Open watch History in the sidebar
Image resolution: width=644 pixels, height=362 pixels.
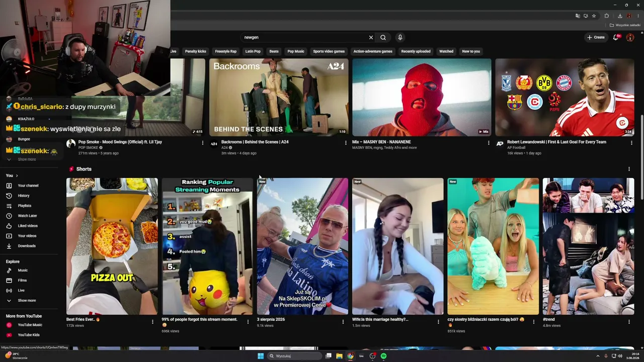24,196
